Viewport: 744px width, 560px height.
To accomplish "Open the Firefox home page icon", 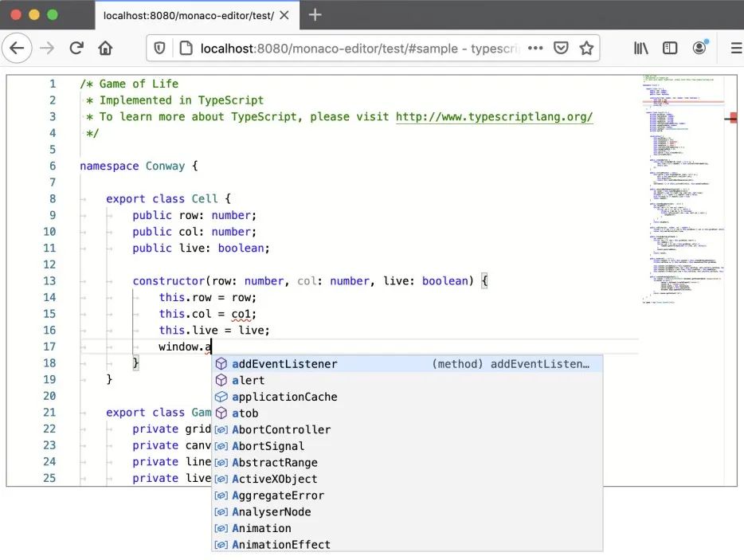I will point(105,48).
